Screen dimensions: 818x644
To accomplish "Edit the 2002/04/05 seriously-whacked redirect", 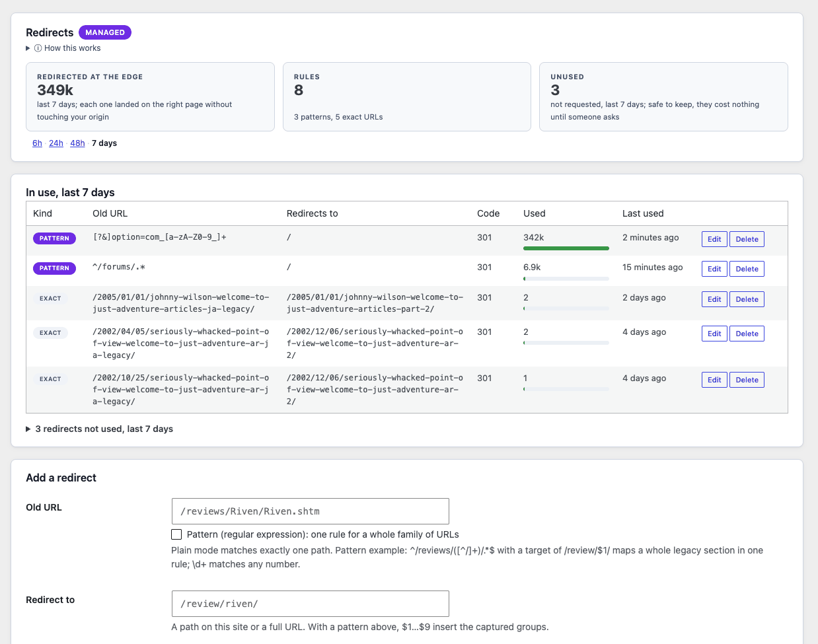I will click(x=714, y=334).
